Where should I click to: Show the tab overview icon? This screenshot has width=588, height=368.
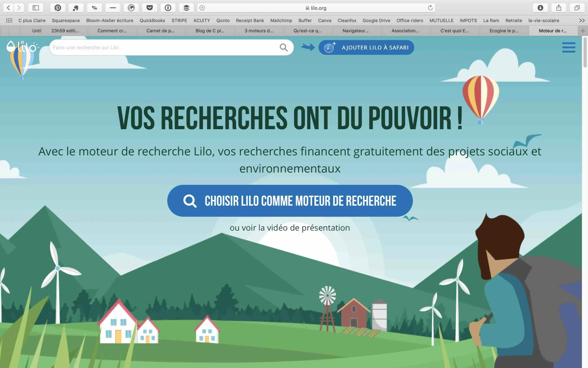577,8
